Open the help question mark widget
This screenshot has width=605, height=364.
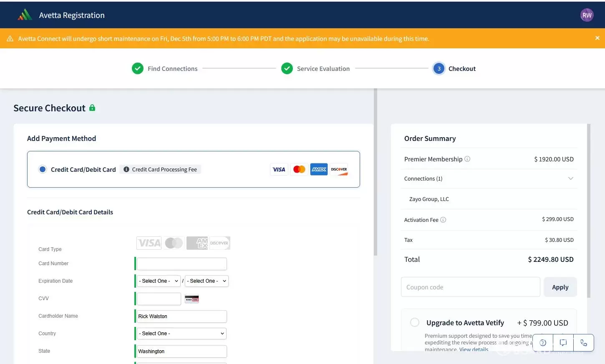[x=543, y=343]
